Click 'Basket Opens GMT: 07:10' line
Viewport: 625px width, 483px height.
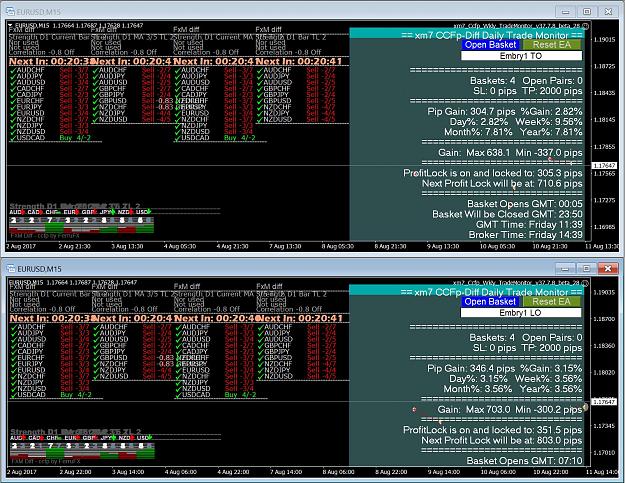[524, 461]
